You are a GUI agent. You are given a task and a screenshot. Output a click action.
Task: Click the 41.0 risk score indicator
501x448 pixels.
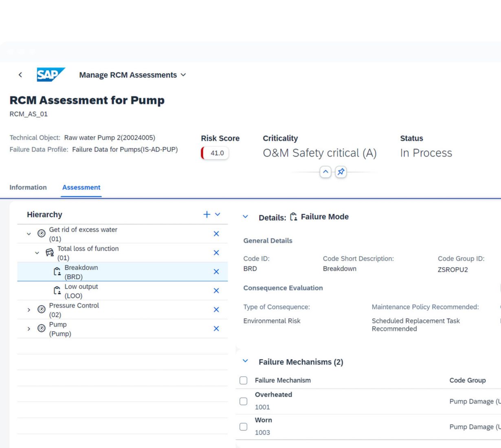pos(215,153)
